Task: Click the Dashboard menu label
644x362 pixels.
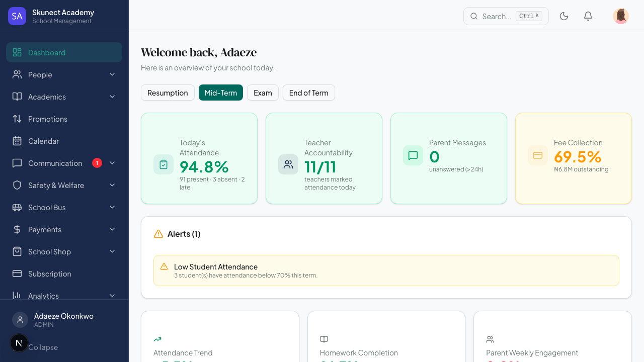Action: 47,52
